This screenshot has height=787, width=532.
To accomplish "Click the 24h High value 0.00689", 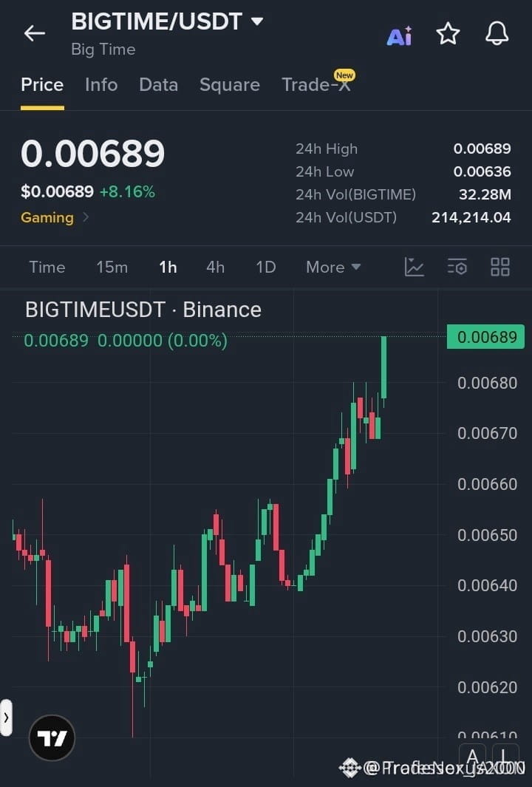I will pos(482,149).
